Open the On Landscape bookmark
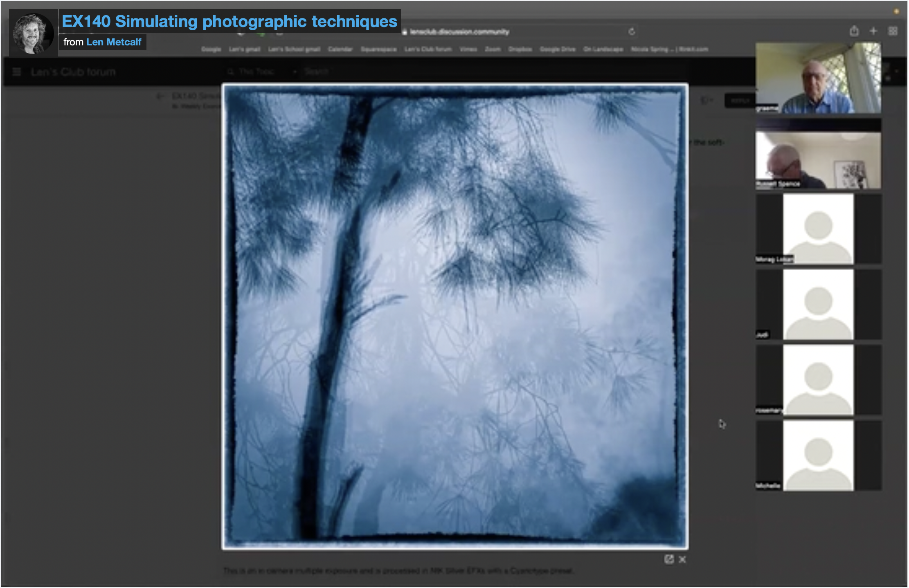 tap(603, 49)
